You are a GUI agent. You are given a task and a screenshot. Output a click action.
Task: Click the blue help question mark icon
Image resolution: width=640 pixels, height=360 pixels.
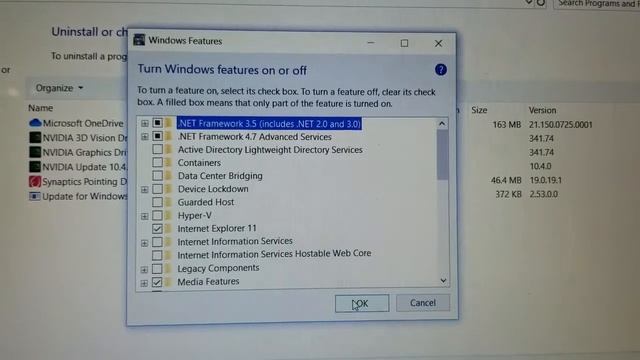[440, 70]
